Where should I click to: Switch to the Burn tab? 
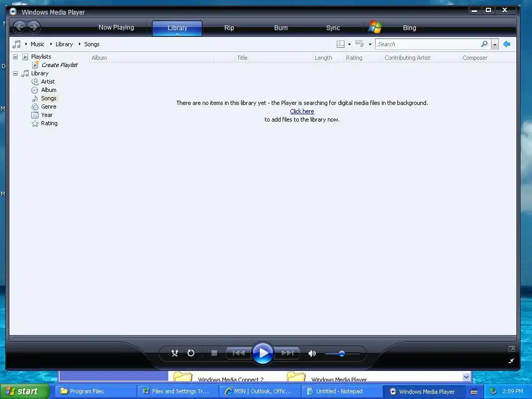coord(281,28)
